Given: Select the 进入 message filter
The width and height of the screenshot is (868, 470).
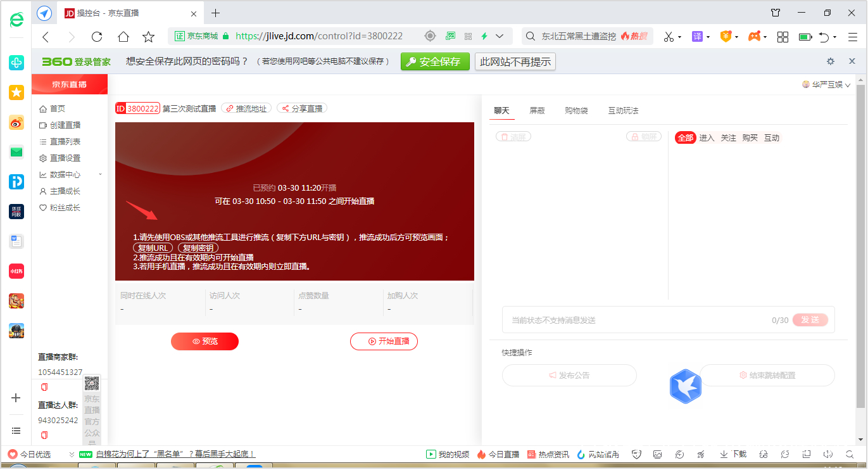Looking at the screenshot, I should click(707, 137).
